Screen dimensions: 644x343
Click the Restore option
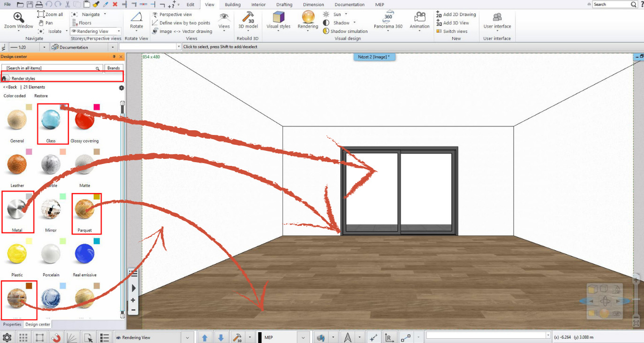[41, 96]
